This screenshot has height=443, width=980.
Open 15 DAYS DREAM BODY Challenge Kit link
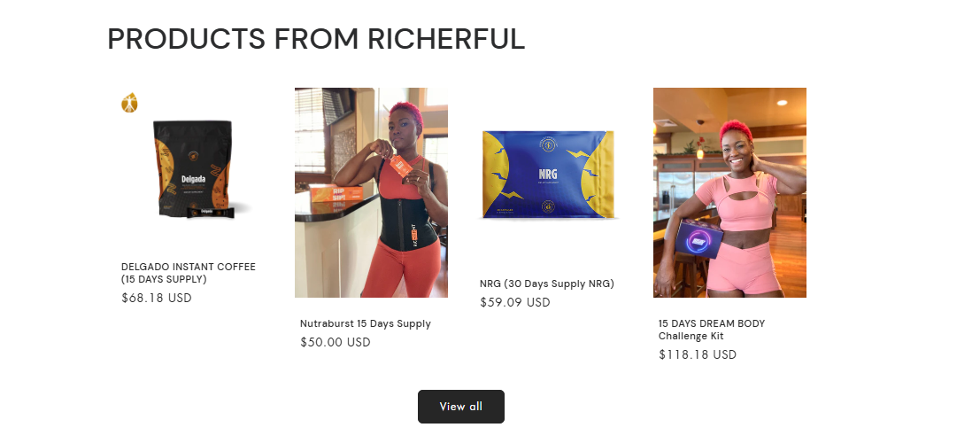click(x=711, y=330)
